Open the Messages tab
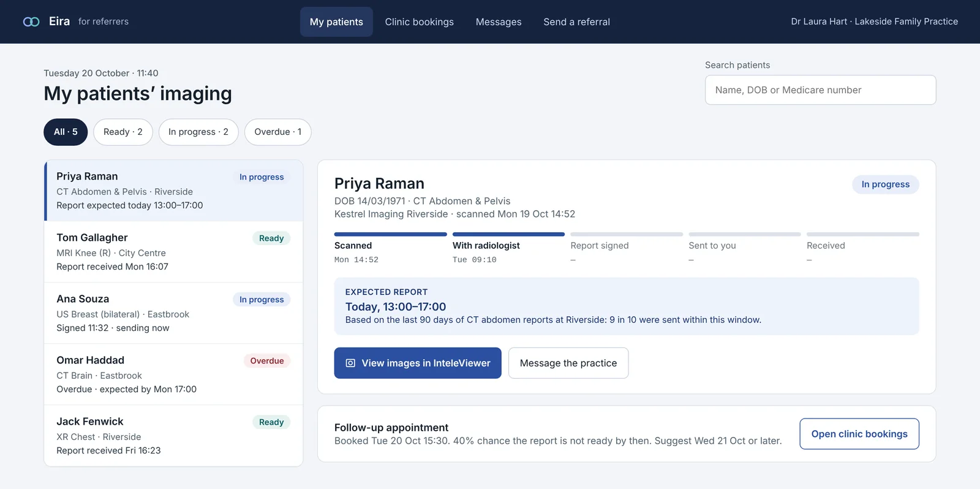980x489 pixels. 499,21
